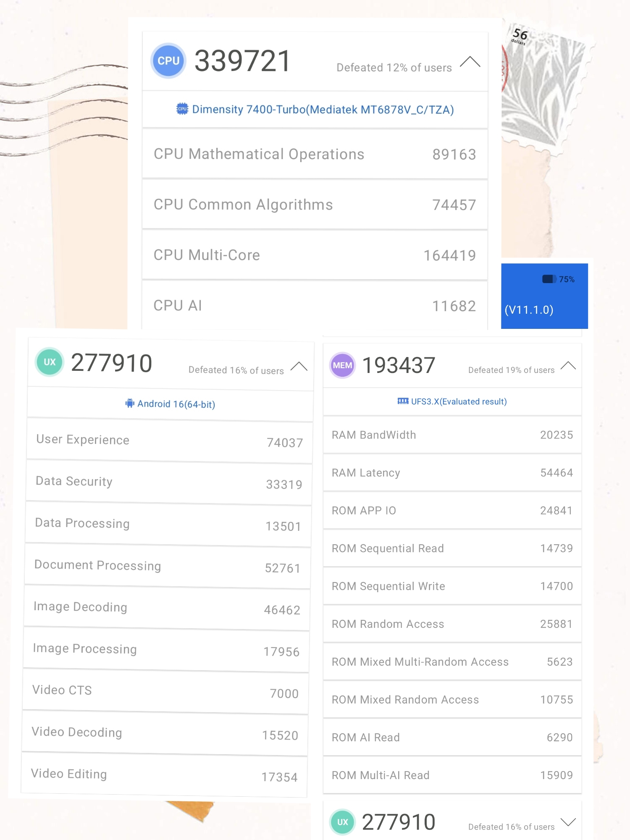
Task: Click the purple MEM score badge icon
Action: pyautogui.click(x=342, y=365)
